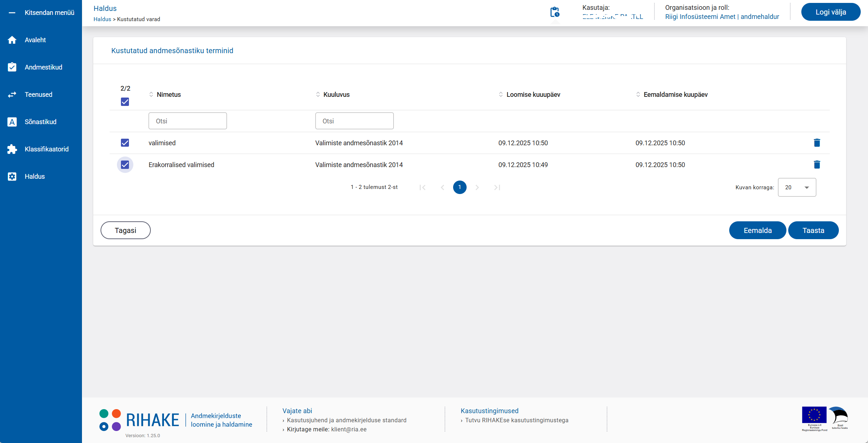868x443 pixels.
Task: Click the Kuuluvus Otsi search field
Action: [354, 121]
